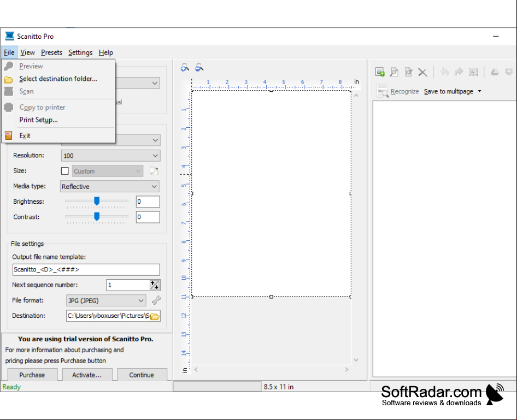
Task: Click the door icon beside Exit
Action: (x=9, y=135)
